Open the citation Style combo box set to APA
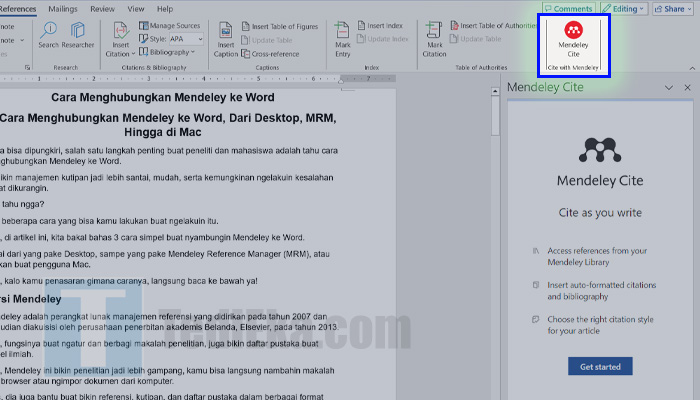700x400 pixels. (x=186, y=39)
